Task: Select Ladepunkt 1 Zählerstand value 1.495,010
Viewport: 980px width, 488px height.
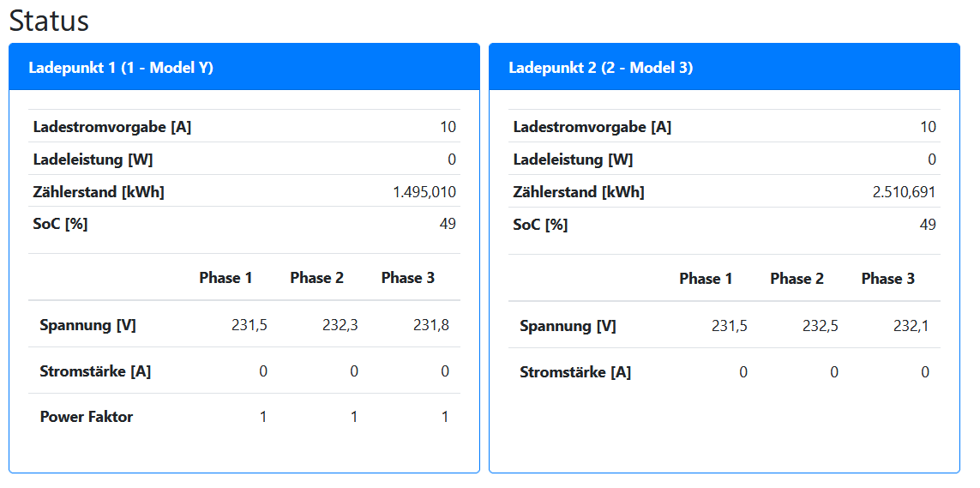Action: 424,192
